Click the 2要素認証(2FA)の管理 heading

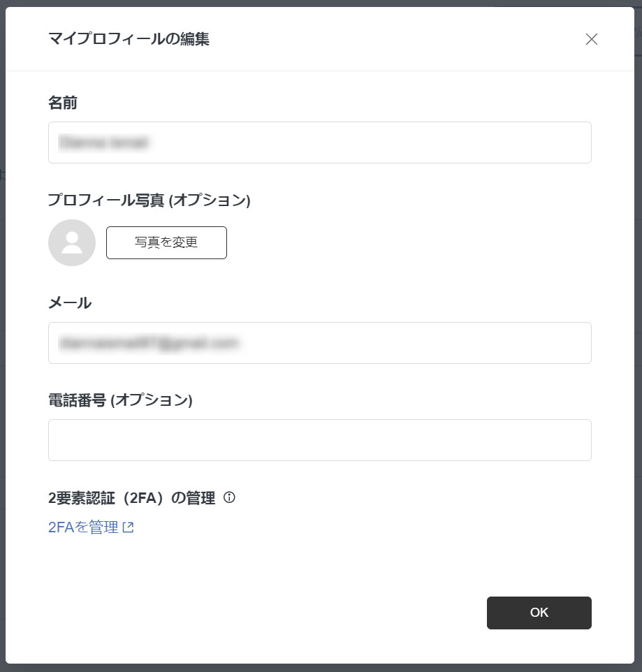[x=131, y=498]
